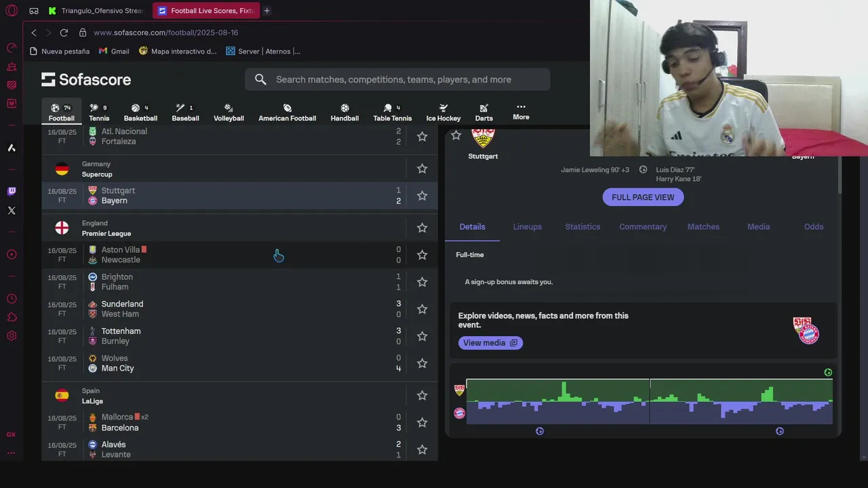The height and width of the screenshot is (488, 868).
Task: Open the Opera GX main menu
Action: (x=12, y=11)
